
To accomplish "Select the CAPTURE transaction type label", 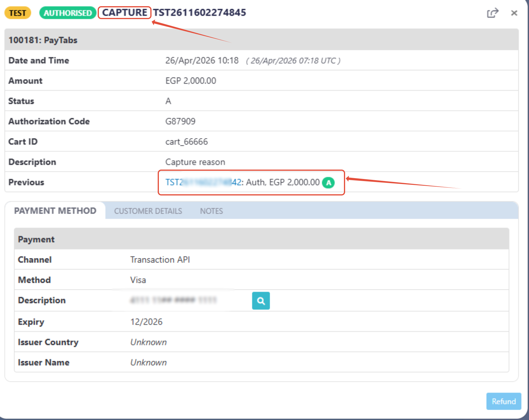I will pyautogui.click(x=124, y=13).
